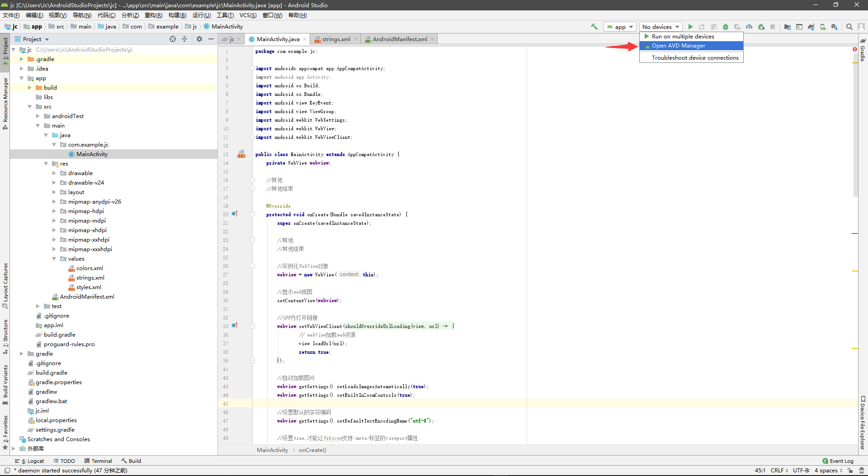The image size is (868, 476).
Task: Click the Search Everywhere magnifier icon
Action: coord(849,27)
